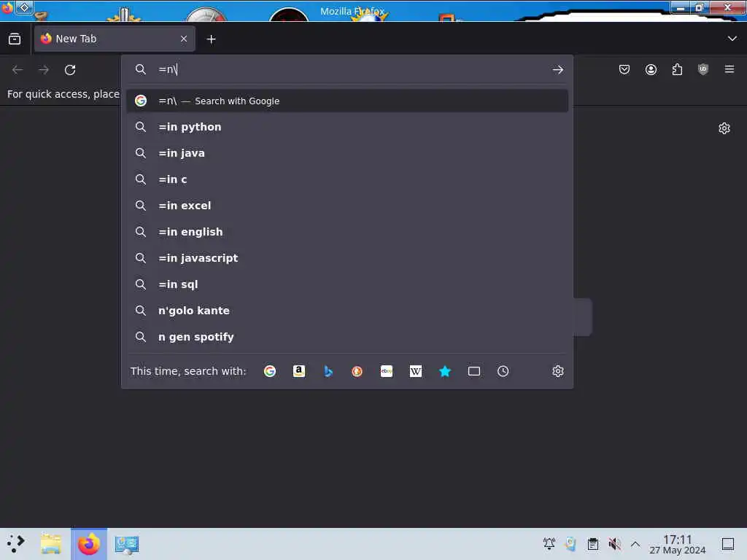Go back one page

tap(18, 70)
